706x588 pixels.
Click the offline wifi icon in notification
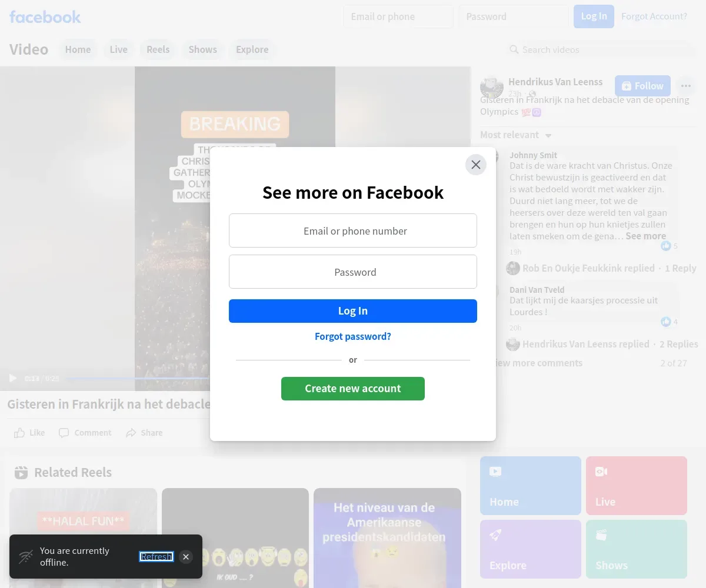click(25, 557)
